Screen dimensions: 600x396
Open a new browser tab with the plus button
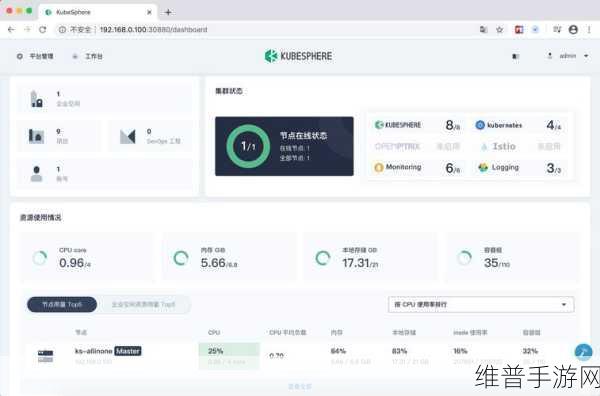pos(168,12)
